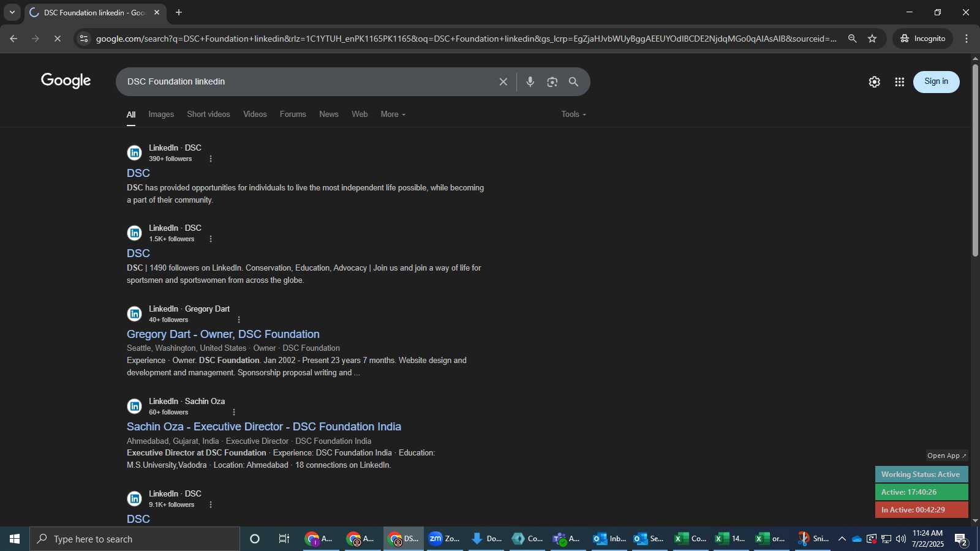View site information icon in address bar
980x551 pixels.
pos(84,39)
